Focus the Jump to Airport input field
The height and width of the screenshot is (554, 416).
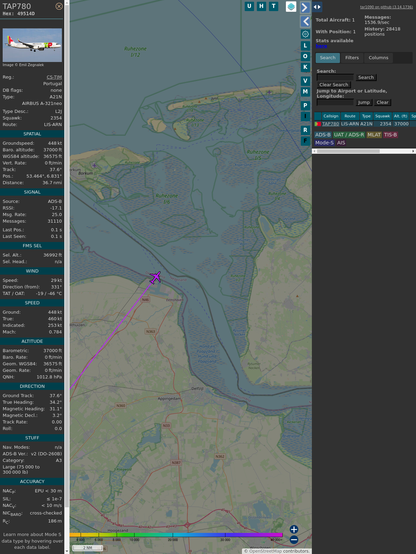pos(335,102)
